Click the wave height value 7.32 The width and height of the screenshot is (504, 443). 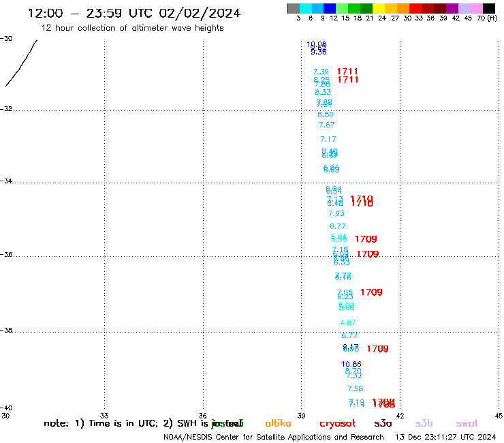pyautogui.click(x=354, y=376)
